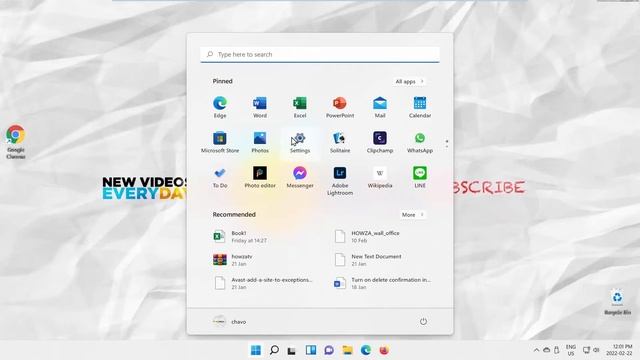
Task: Open Microsoft Store
Action: point(220,142)
